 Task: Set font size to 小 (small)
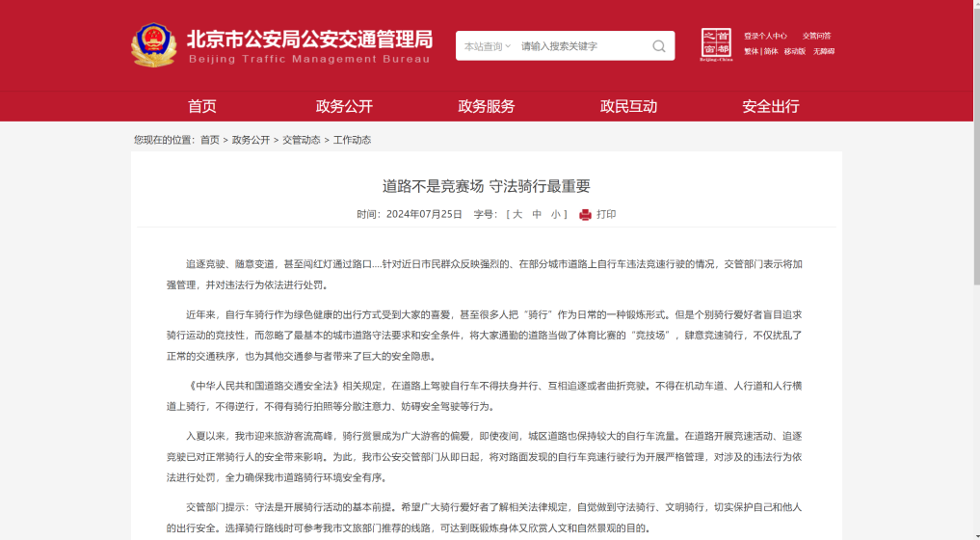click(556, 215)
